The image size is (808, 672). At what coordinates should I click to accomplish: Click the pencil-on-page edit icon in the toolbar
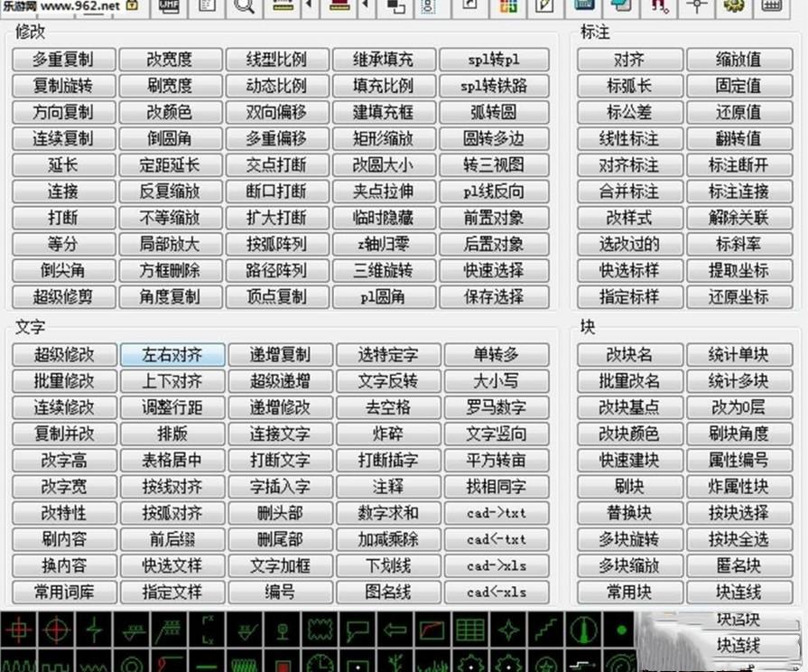(543, 8)
